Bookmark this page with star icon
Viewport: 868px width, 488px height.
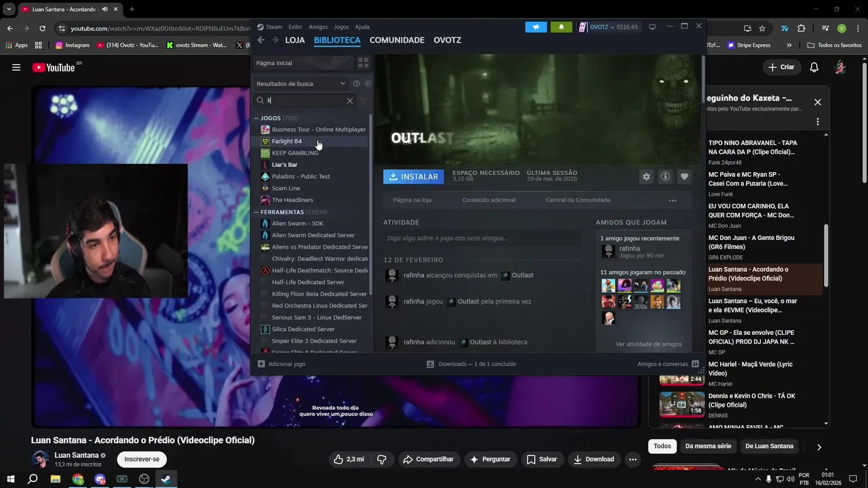tap(762, 28)
